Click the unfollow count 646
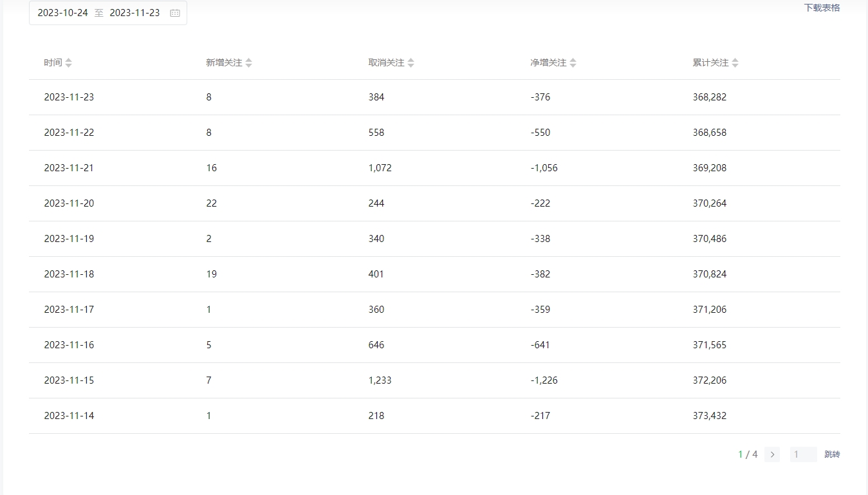 coord(376,345)
